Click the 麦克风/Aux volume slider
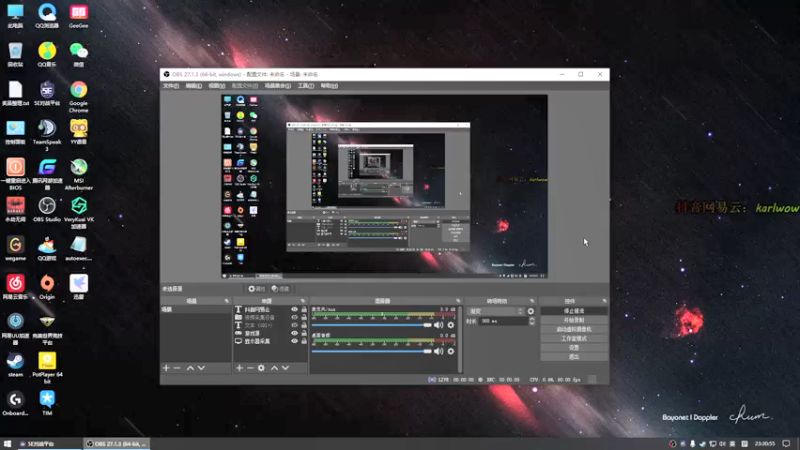The width and height of the screenshot is (800, 450). point(371,325)
